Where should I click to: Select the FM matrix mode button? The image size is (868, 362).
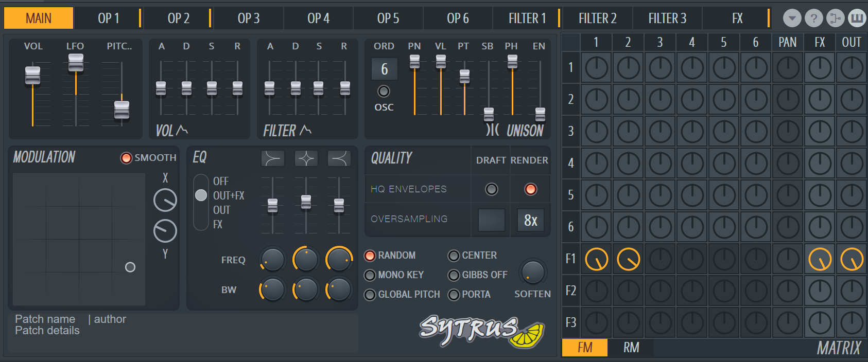coord(585,348)
